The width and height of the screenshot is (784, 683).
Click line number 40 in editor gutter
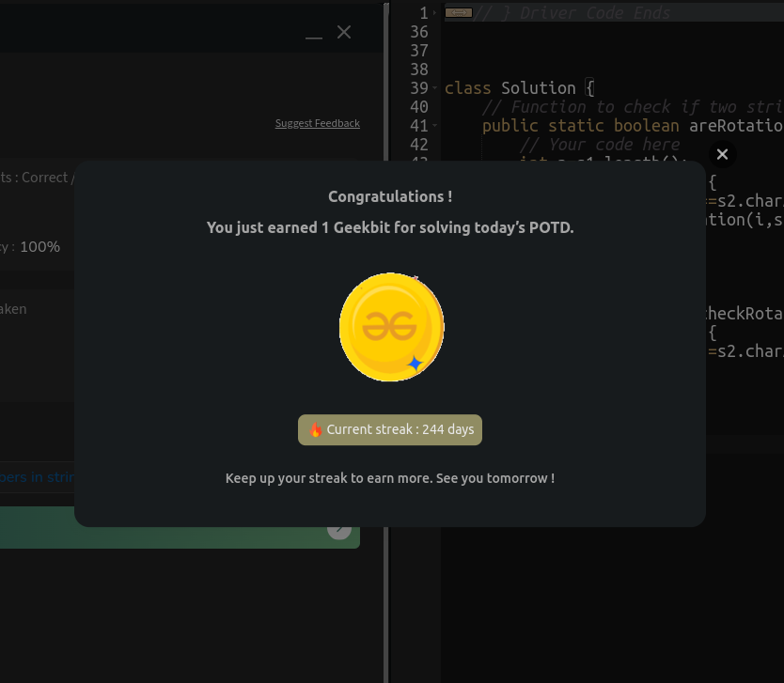click(419, 107)
